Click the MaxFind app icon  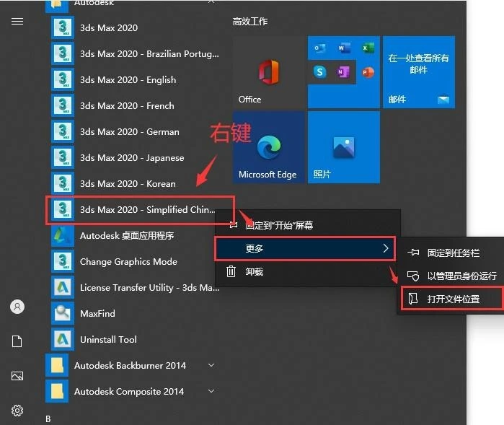coord(63,314)
